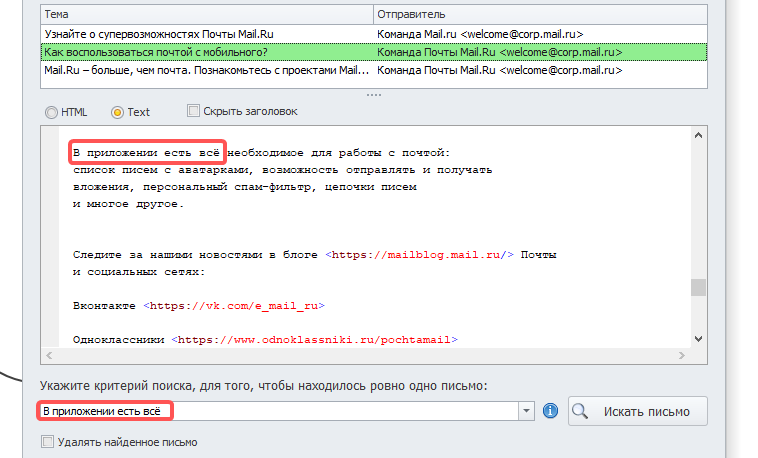The height and width of the screenshot is (458, 758).
Task: Click the text line 'и многое другое.'
Action: [x=129, y=204]
